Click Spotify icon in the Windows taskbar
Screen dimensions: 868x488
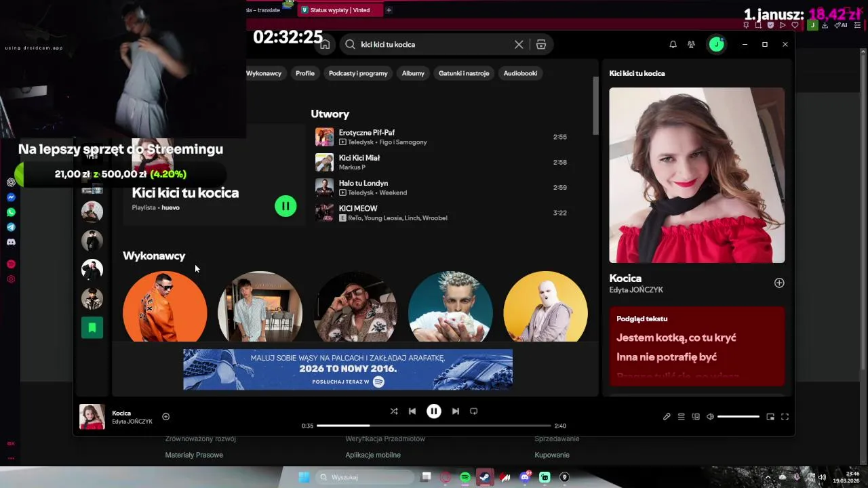(x=465, y=477)
